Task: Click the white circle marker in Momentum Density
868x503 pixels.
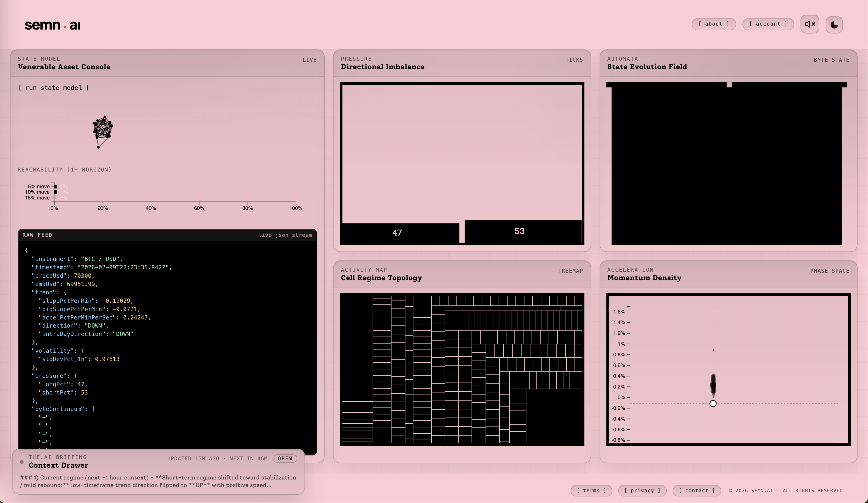Action: point(713,403)
